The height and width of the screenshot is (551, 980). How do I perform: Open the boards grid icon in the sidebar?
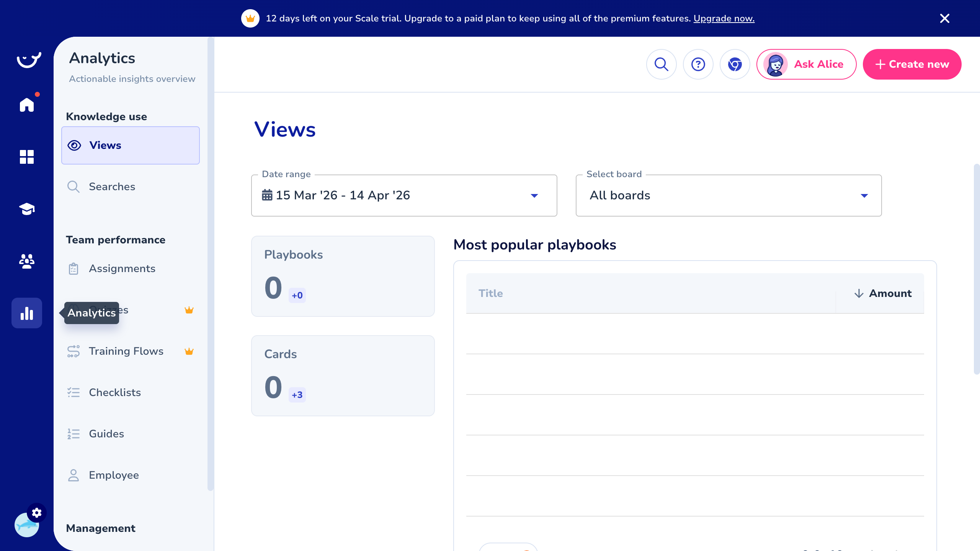pos(26,157)
